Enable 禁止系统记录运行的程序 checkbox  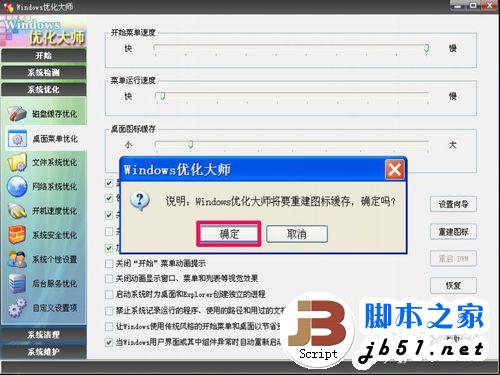coord(109,311)
